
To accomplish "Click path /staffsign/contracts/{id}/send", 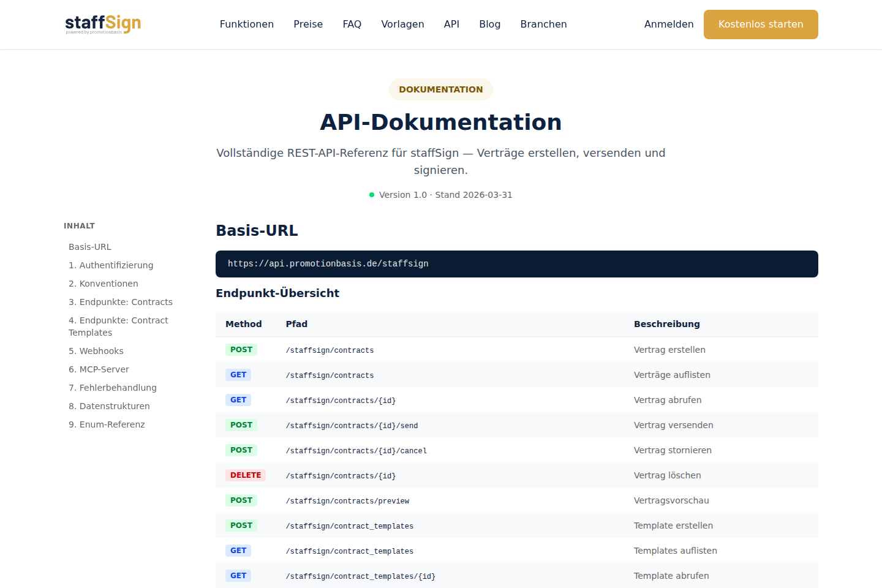I will click(x=352, y=426).
